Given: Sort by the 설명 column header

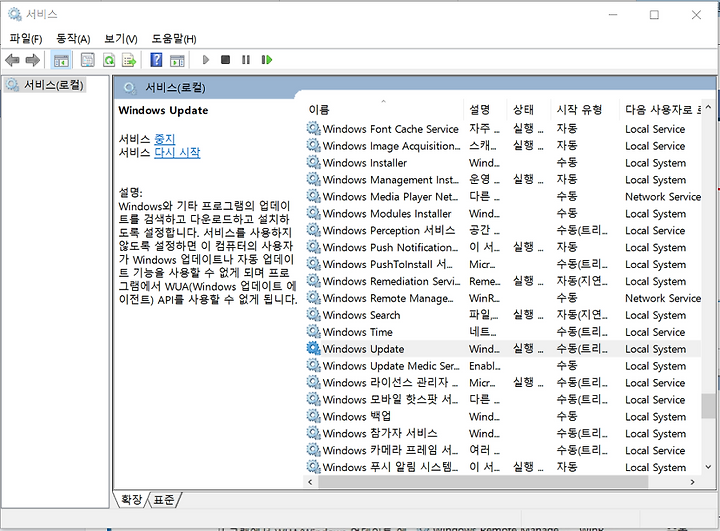Looking at the screenshot, I should click(x=485, y=109).
